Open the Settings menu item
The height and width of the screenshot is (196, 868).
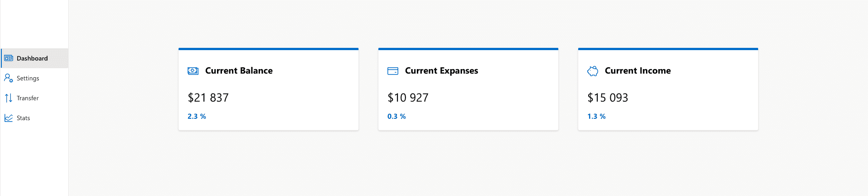(35, 78)
